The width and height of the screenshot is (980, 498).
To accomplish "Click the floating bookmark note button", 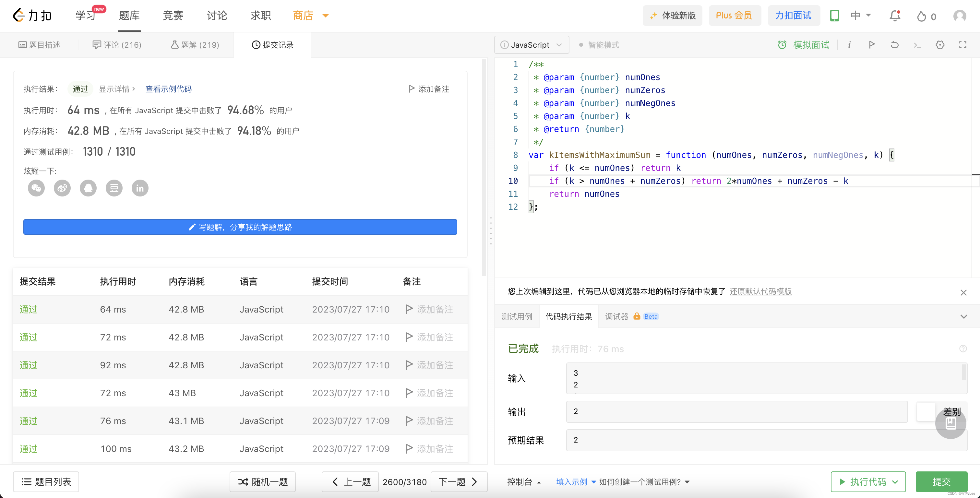I will click(950, 423).
